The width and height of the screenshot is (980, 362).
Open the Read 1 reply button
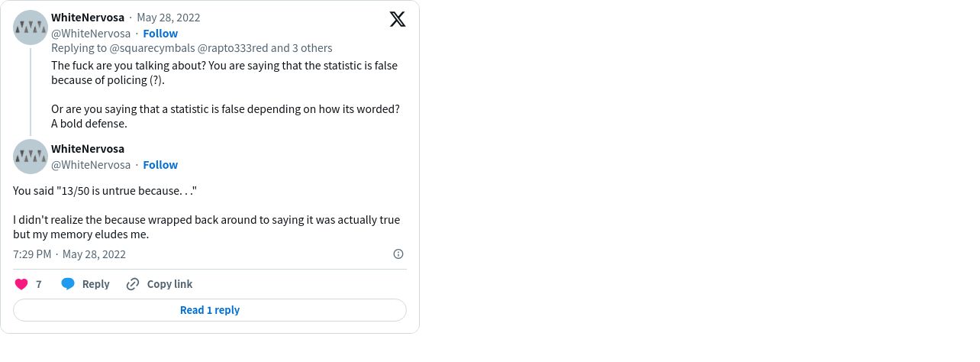210,310
